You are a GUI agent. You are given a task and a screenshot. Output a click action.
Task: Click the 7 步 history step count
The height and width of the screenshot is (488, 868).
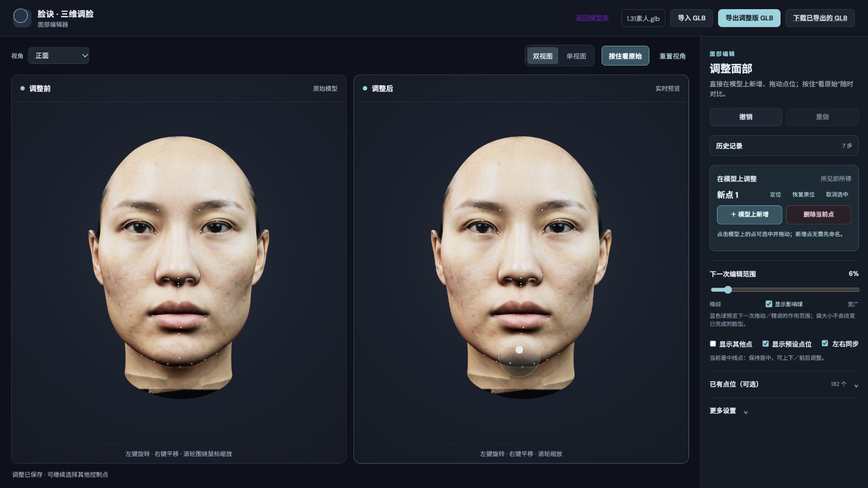[x=847, y=146]
